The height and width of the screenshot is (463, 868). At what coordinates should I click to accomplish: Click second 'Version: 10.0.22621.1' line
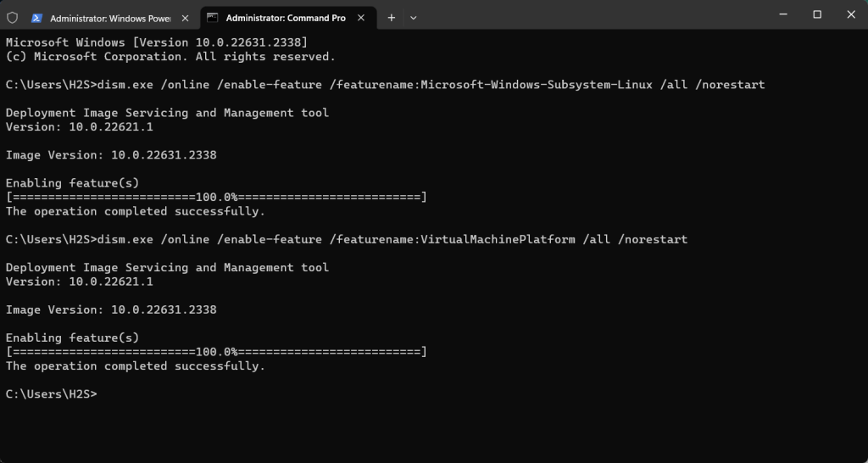79,282
